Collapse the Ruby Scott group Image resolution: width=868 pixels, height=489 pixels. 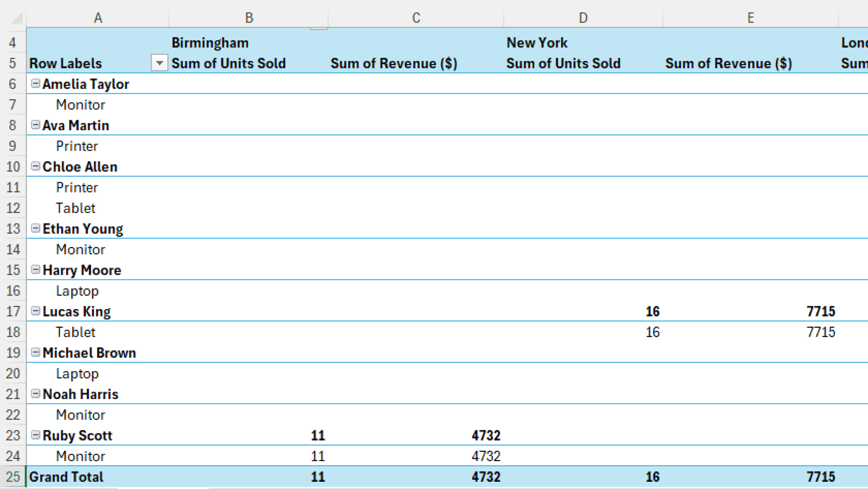(36, 435)
